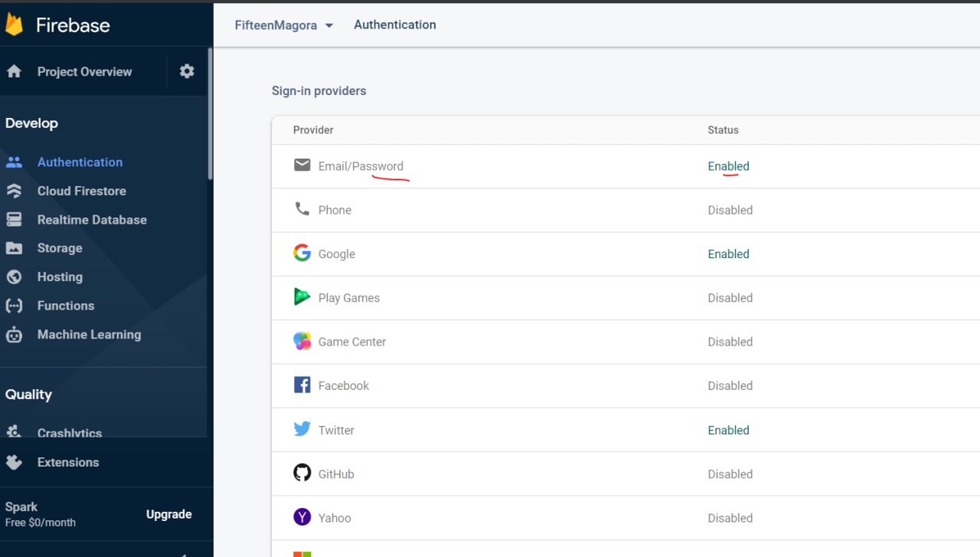Click the Extensions puzzle icon
The height and width of the screenshot is (557, 980).
click(x=14, y=462)
